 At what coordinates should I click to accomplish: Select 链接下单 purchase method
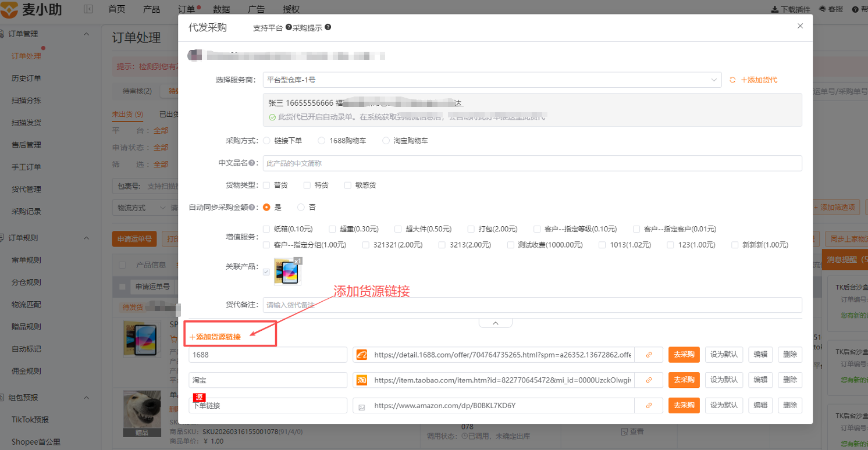(x=267, y=141)
